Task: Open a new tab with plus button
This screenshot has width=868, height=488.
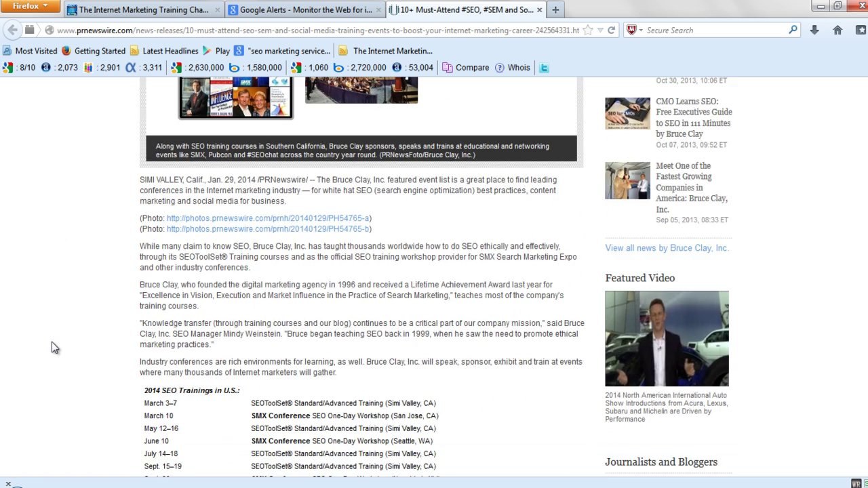Action: (555, 9)
